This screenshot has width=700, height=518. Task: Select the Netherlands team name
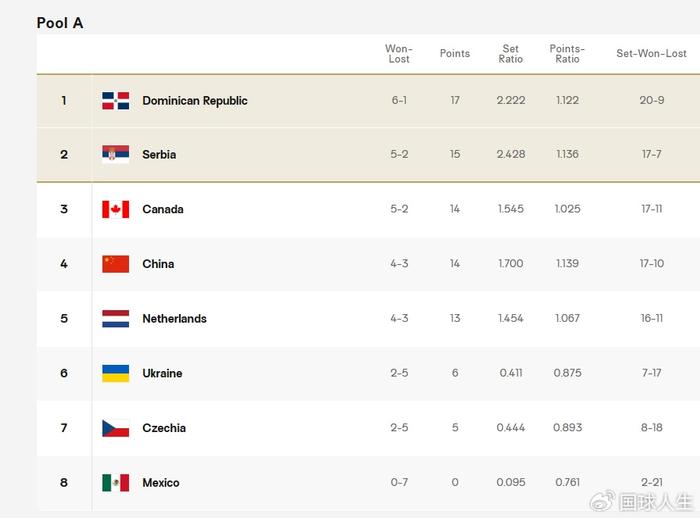175,319
